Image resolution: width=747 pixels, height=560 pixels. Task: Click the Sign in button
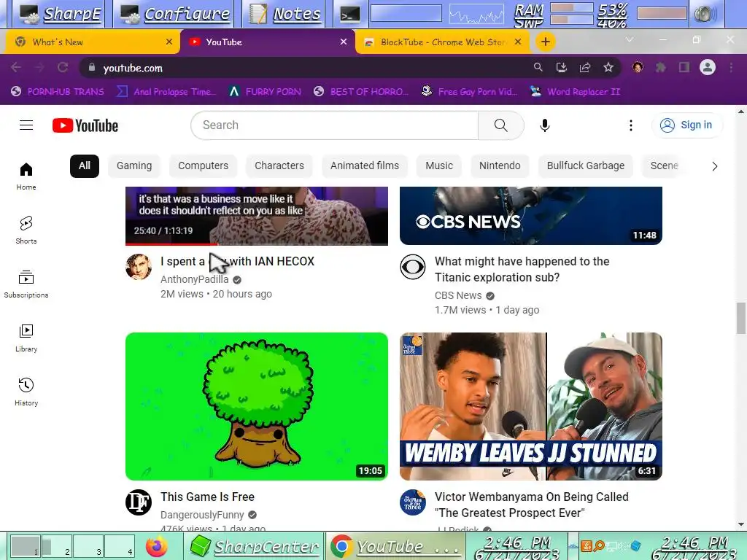[x=687, y=125]
